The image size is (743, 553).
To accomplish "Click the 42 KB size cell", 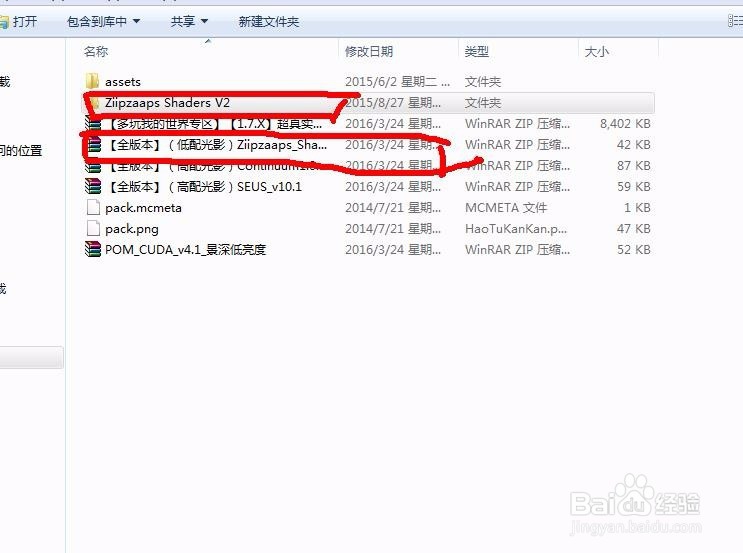I will click(634, 145).
